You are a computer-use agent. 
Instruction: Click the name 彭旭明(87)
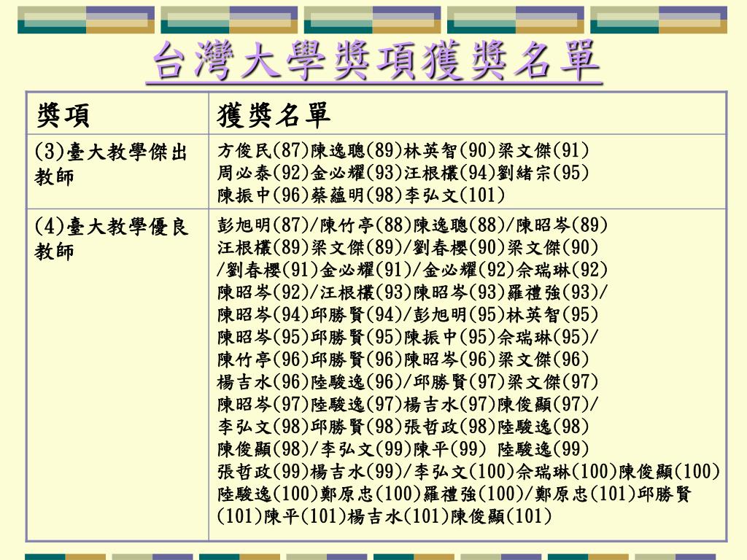coord(263,225)
